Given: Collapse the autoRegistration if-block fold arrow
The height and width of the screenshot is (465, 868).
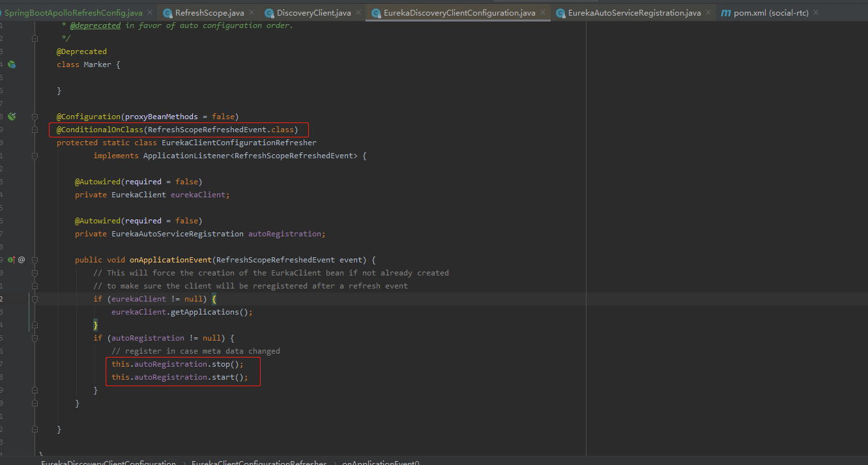Looking at the screenshot, I should [x=35, y=338].
